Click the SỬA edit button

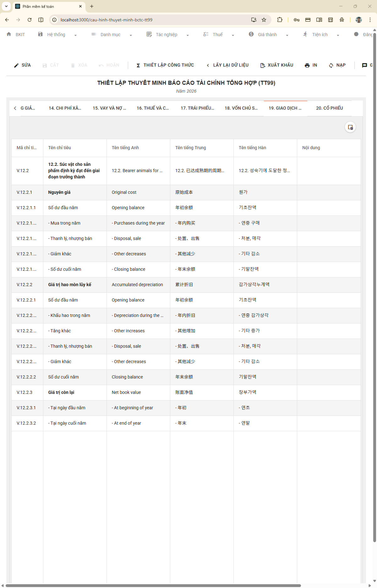coord(22,65)
